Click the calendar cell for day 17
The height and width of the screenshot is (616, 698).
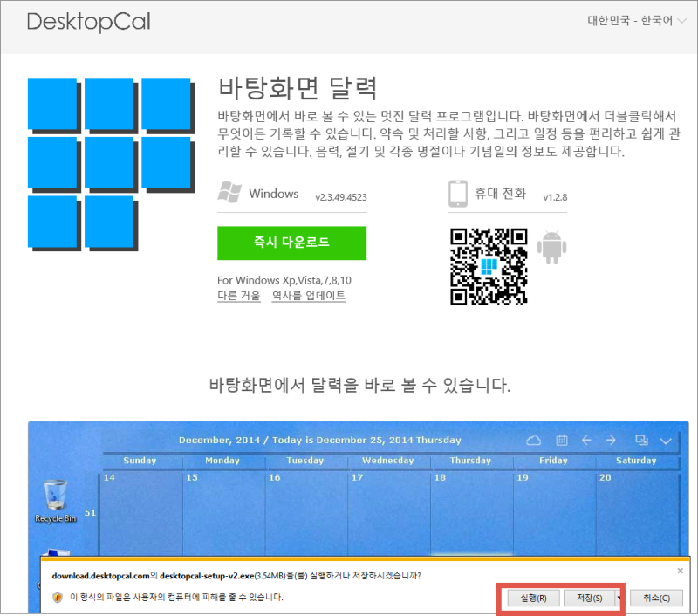tap(388, 514)
